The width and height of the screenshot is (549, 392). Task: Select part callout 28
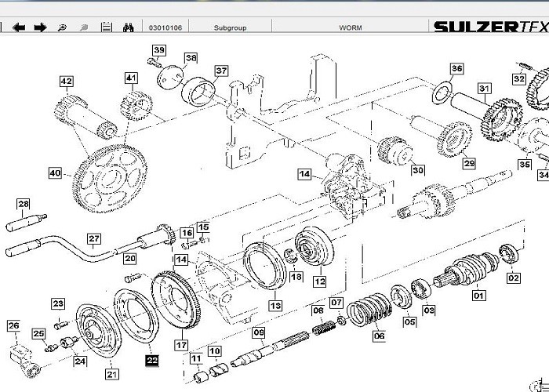pyautogui.click(x=24, y=204)
